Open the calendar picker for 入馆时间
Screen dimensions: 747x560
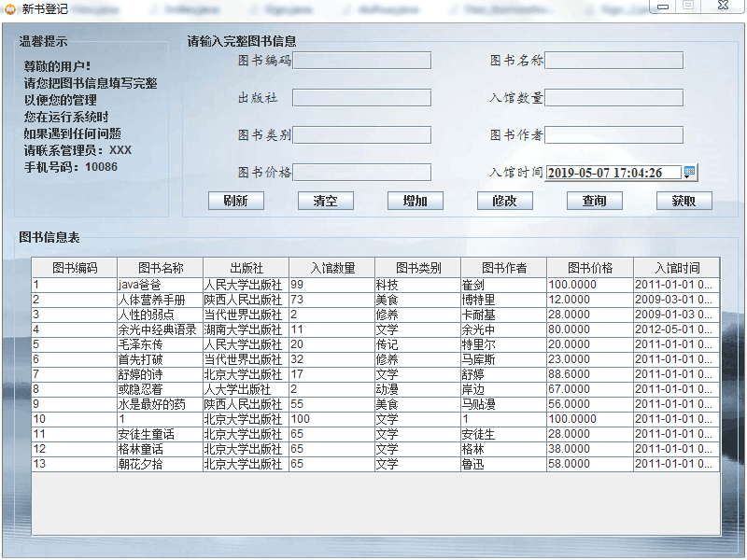click(x=689, y=172)
